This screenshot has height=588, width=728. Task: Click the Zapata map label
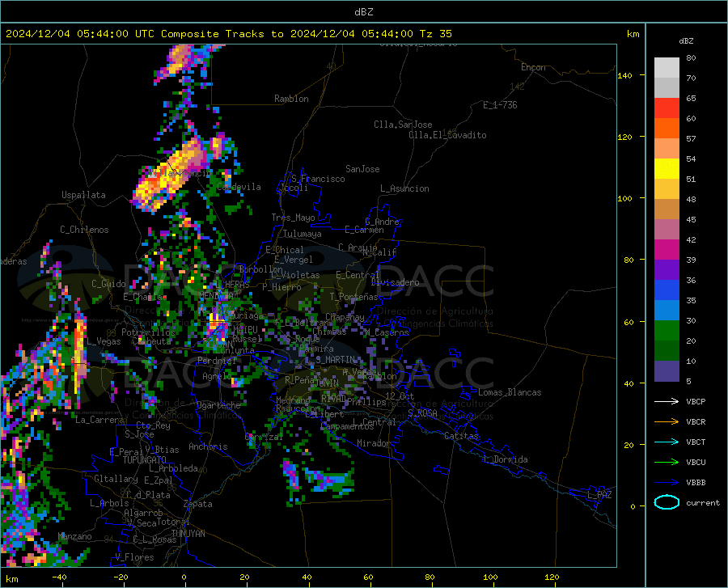[x=198, y=504]
